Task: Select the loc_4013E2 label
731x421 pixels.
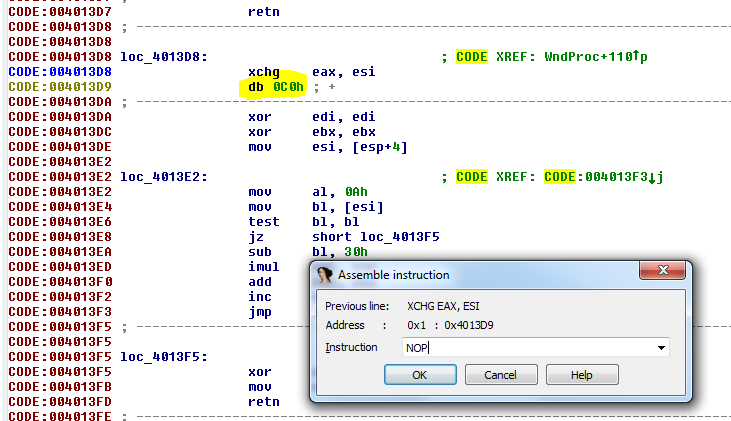Action: pos(164,177)
